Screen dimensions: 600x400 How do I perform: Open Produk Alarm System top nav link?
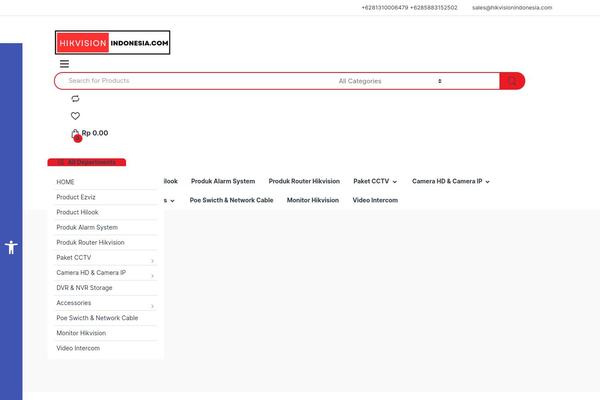point(223,181)
